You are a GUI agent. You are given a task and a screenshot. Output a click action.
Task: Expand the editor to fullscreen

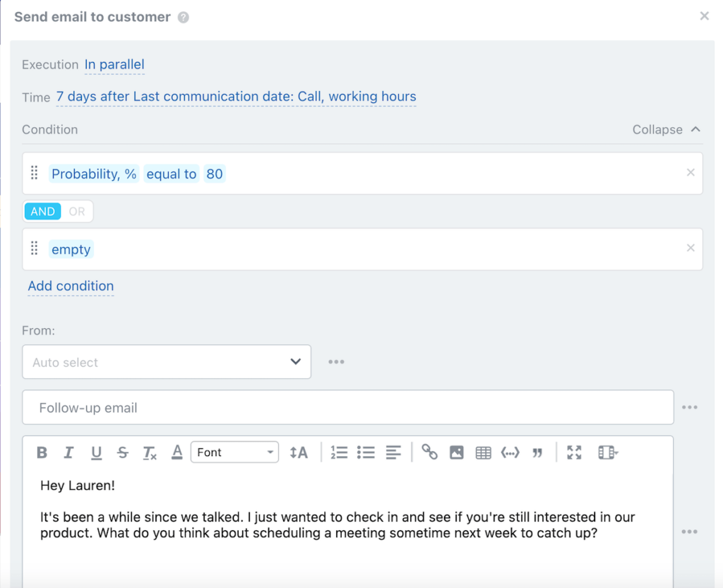pos(574,452)
